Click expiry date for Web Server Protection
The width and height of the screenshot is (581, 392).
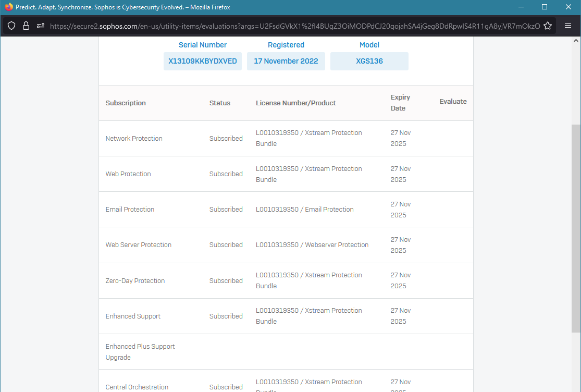pyautogui.click(x=400, y=246)
